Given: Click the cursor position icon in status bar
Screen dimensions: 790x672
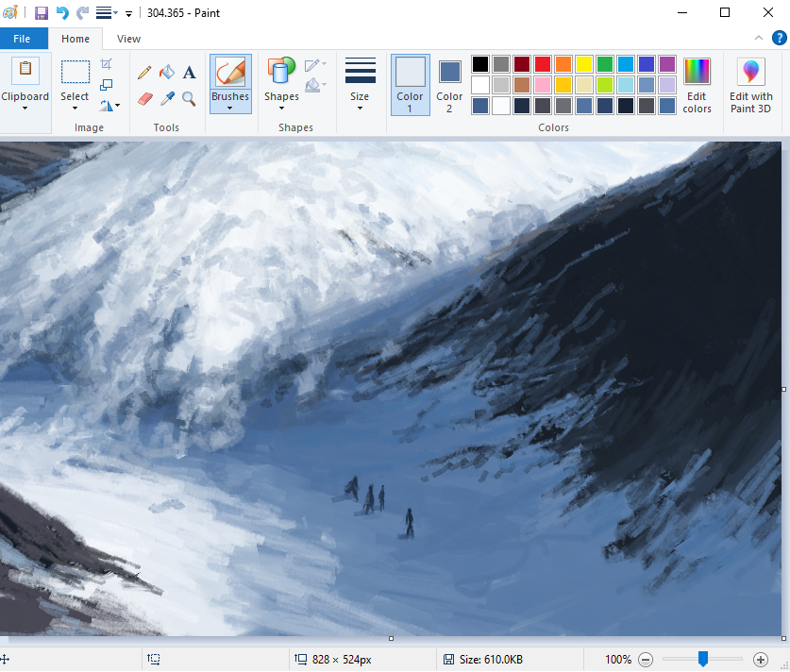Looking at the screenshot, I should [x=5, y=659].
